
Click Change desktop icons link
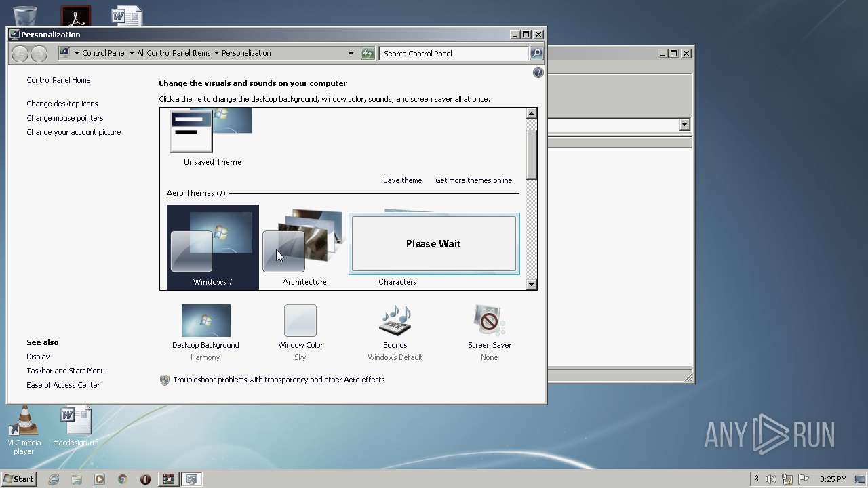point(62,104)
